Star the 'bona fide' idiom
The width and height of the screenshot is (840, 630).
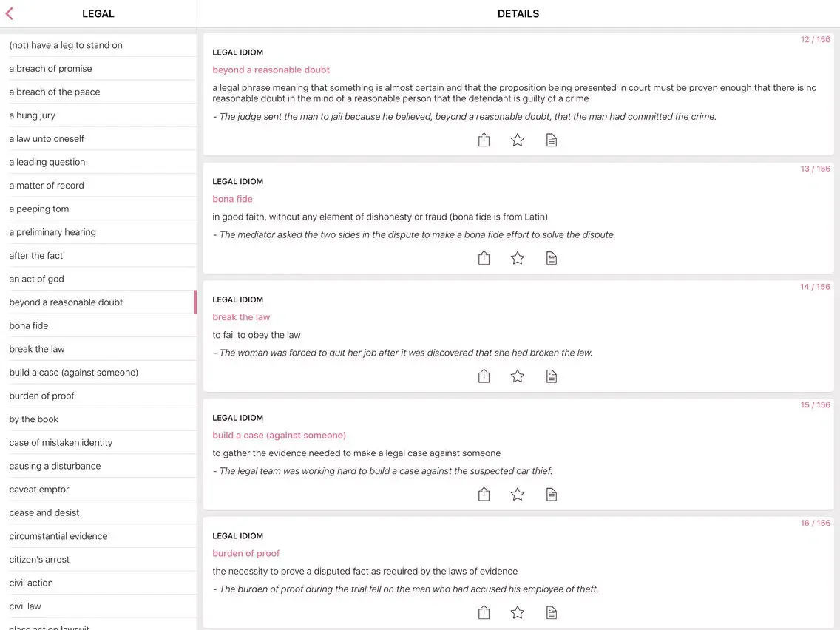pyautogui.click(x=518, y=258)
